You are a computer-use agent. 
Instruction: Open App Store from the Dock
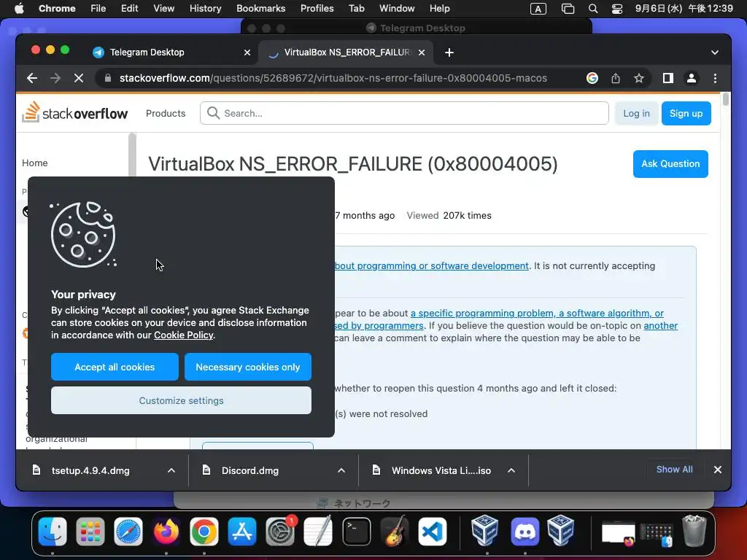coord(242,532)
